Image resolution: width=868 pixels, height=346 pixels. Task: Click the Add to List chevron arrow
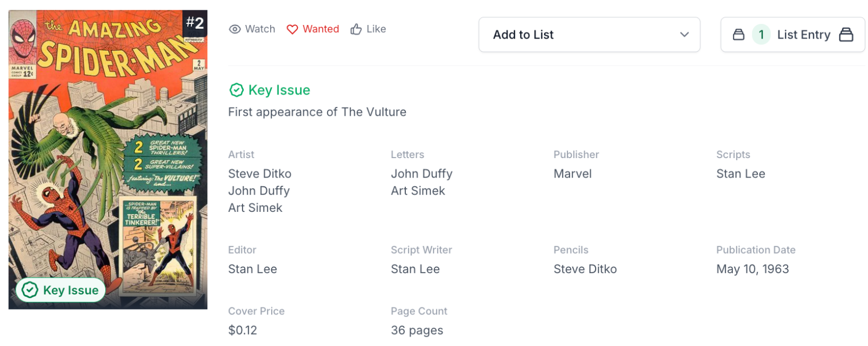click(x=684, y=35)
